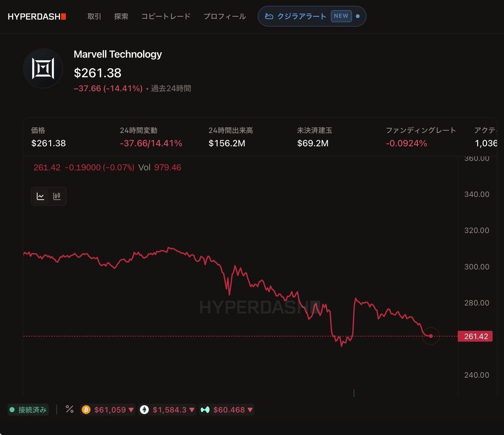Click the latest price dot on chart
Image resolution: width=504 pixels, height=435 pixels.
[x=431, y=336]
